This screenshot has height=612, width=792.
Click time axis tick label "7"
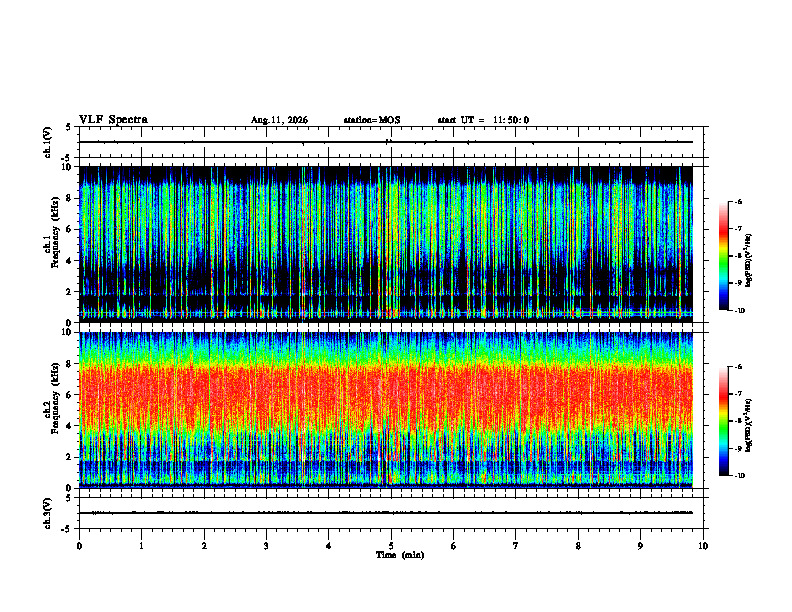coord(516,546)
